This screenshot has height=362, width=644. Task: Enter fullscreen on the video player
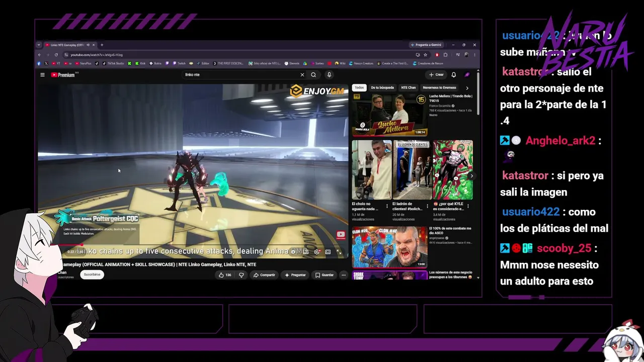click(x=339, y=252)
